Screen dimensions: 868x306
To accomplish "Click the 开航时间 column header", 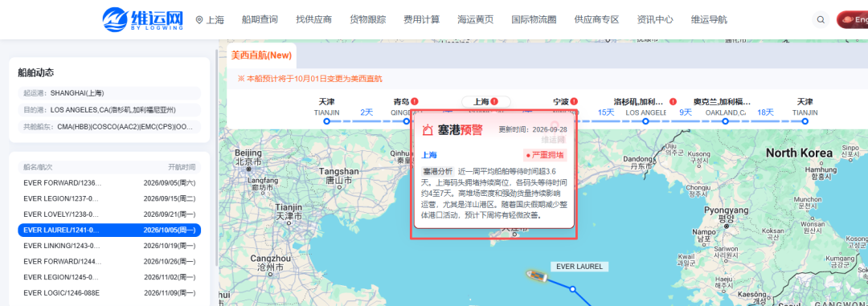I will pyautogui.click(x=182, y=166).
